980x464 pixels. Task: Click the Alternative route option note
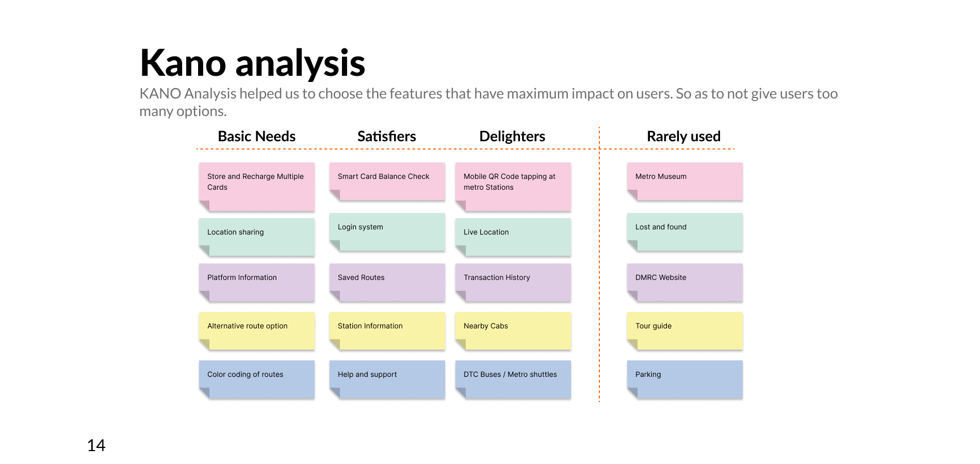[x=257, y=331]
